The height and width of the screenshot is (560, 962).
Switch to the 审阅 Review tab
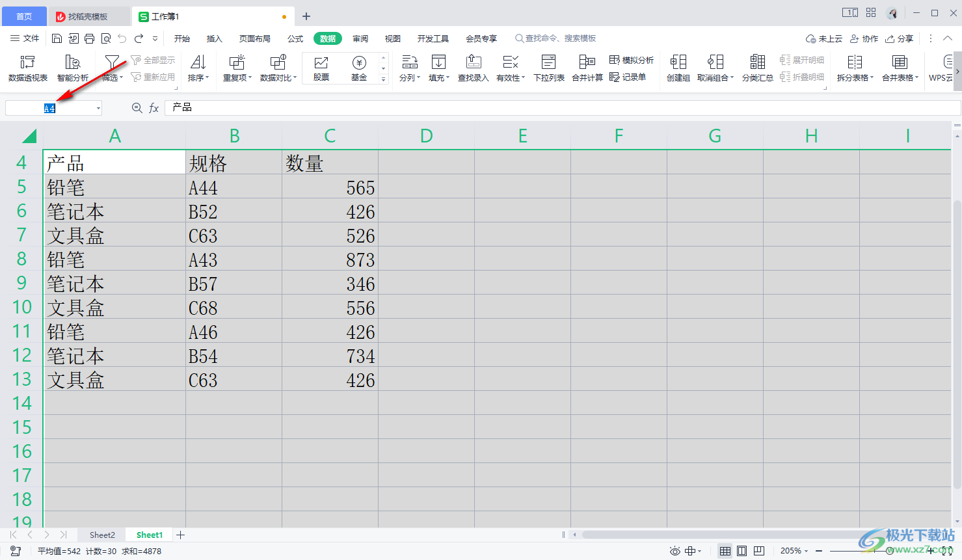(360, 38)
